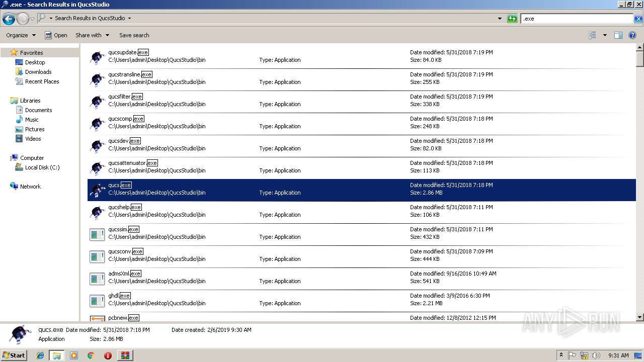Select Libraries in navigation pane
Viewport: 644px width, 362px height.
[30, 101]
